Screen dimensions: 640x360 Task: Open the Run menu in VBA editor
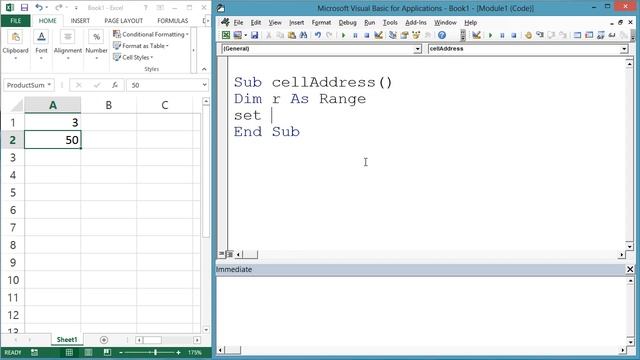[x=369, y=23]
